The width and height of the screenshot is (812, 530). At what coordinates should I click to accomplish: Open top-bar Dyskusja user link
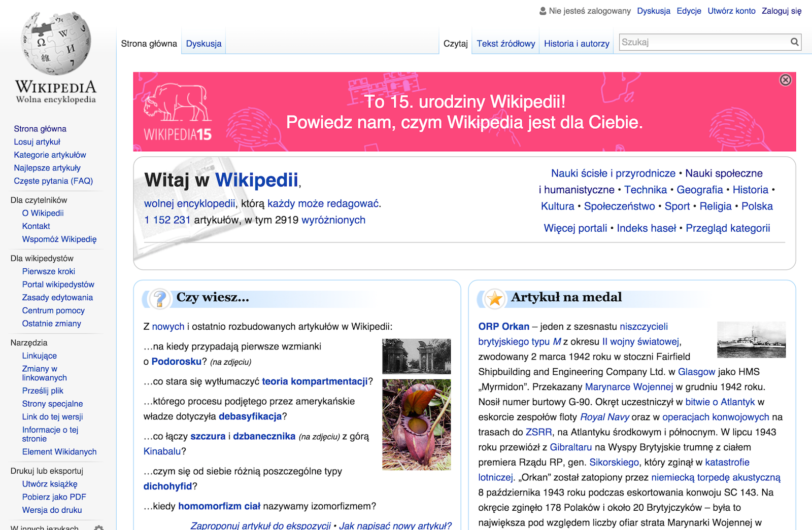(x=654, y=11)
